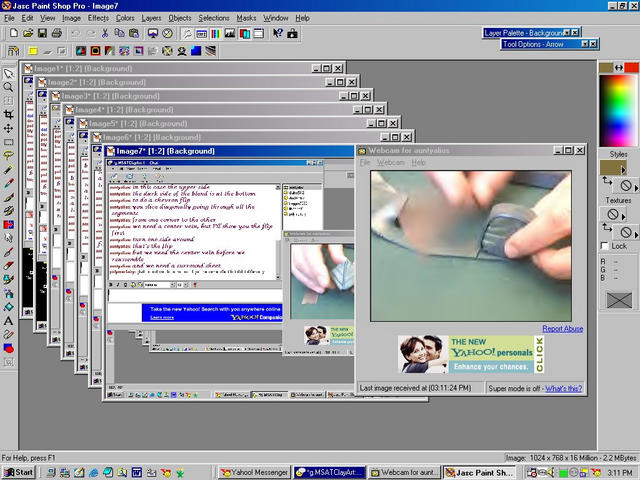Screen dimensions: 640x480
Task: Open the Selections menu
Action: click(x=214, y=18)
